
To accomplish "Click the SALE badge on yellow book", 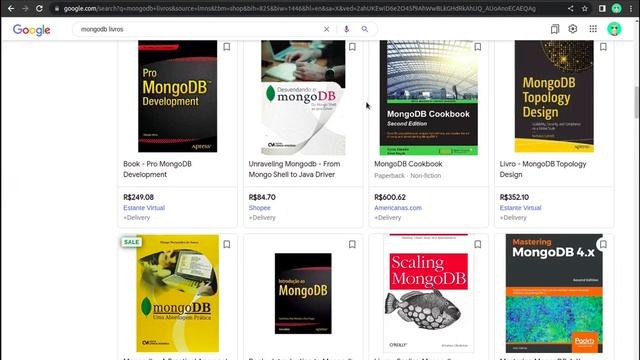I will 131,242.
